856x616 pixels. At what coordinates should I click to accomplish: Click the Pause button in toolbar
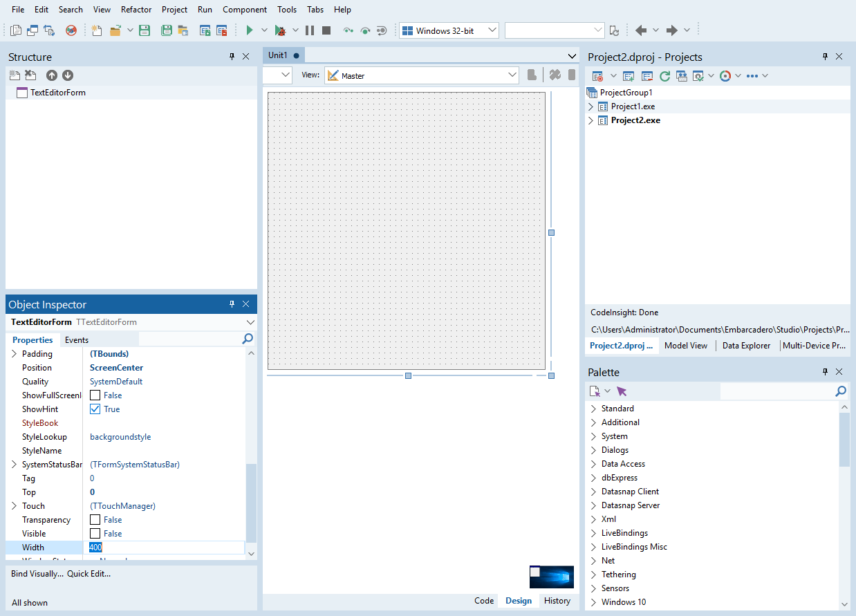tap(310, 30)
